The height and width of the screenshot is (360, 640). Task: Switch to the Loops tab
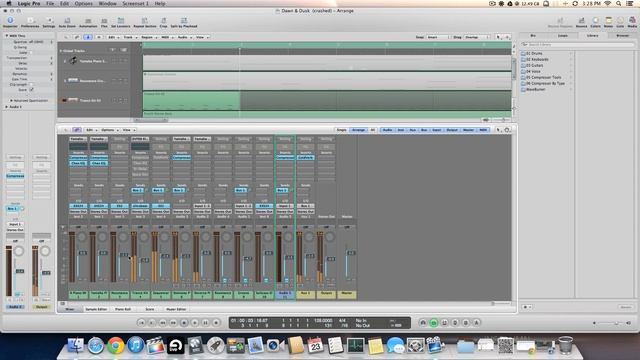tap(562, 36)
